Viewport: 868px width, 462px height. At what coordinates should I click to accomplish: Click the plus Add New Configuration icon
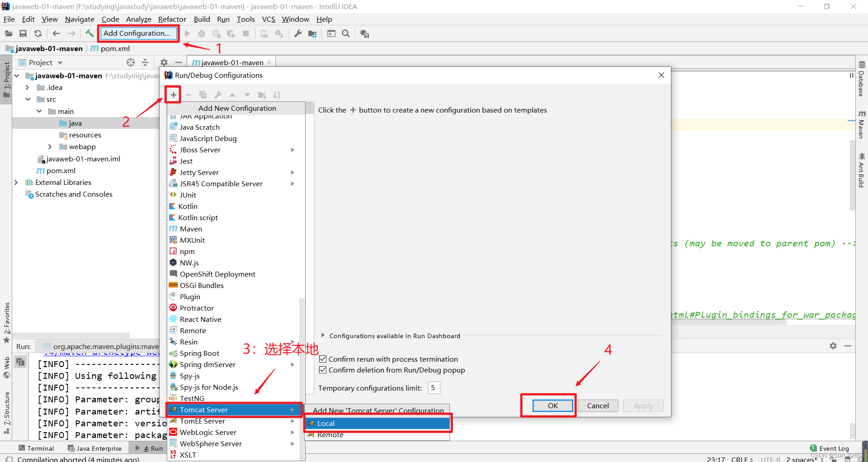tap(173, 95)
